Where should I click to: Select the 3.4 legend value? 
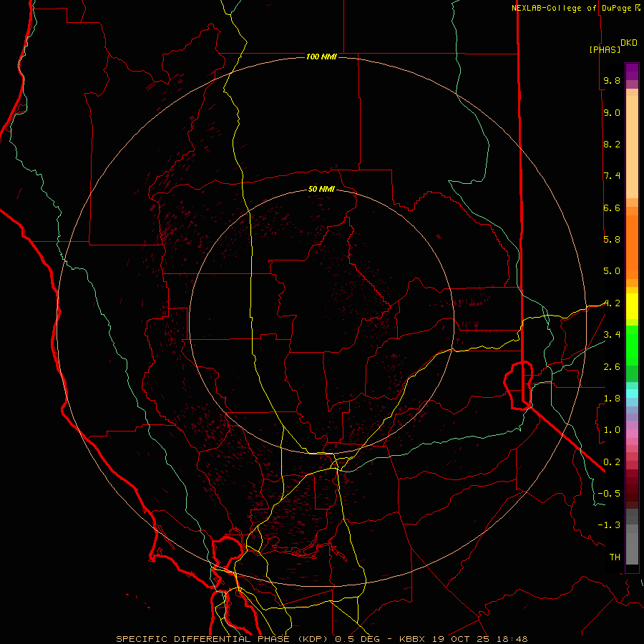click(x=612, y=335)
